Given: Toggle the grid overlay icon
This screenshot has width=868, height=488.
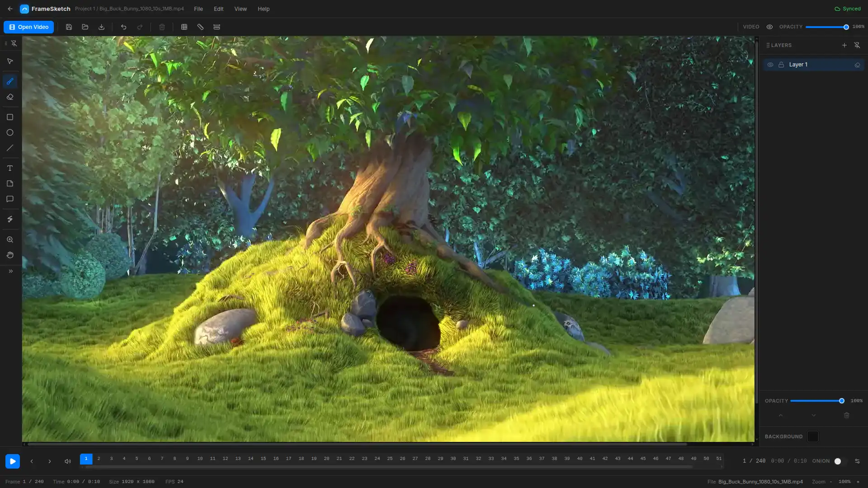Looking at the screenshot, I should pyautogui.click(x=184, y=27).
